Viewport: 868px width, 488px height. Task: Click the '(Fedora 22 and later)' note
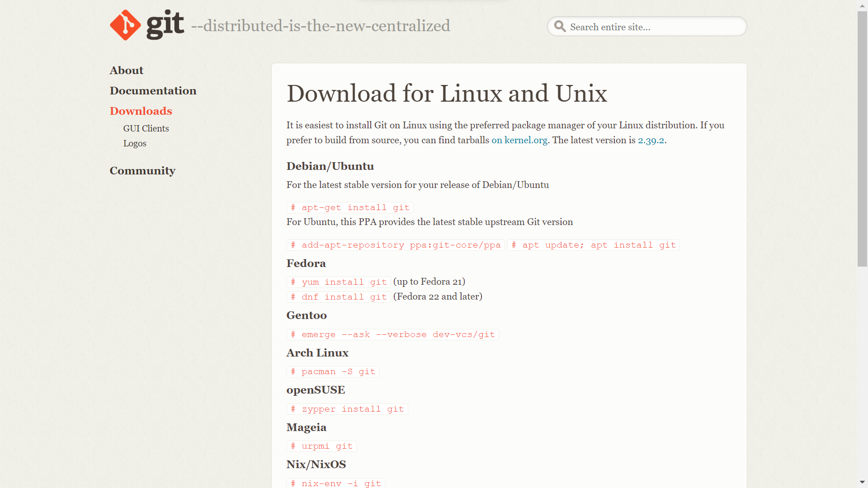(x=438, y=297)
